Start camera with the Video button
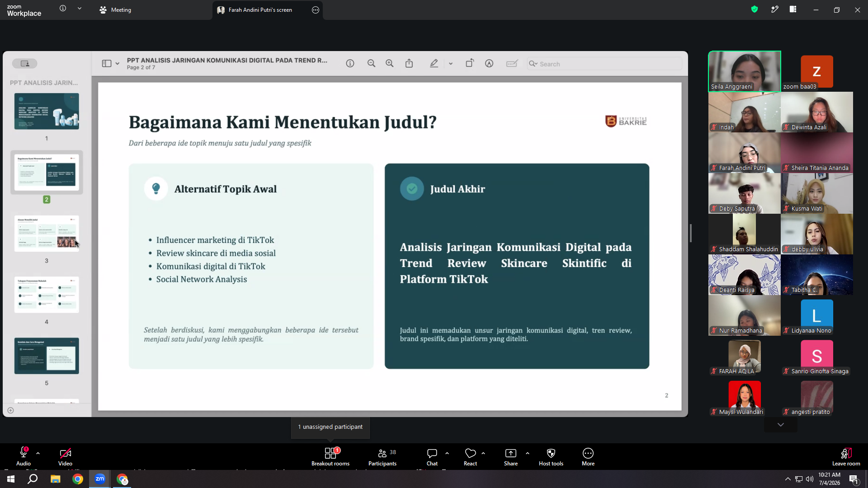This screenshot has width=868, height=488. point(65,456)
